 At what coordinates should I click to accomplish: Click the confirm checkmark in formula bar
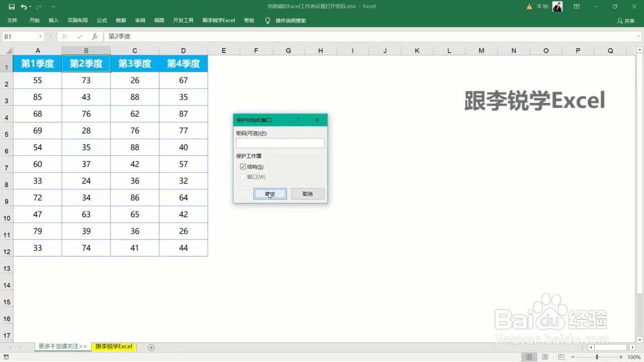(x=79, y=37)
